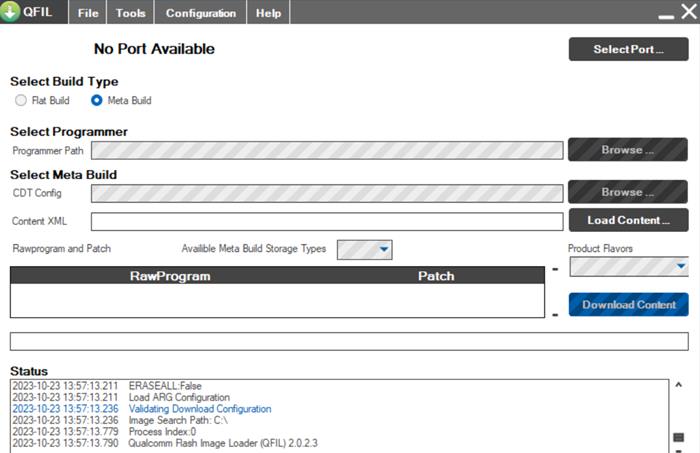This screenshot has width=700, height=453.
Task: Open the Tools menu
Action: click(130, 13)
